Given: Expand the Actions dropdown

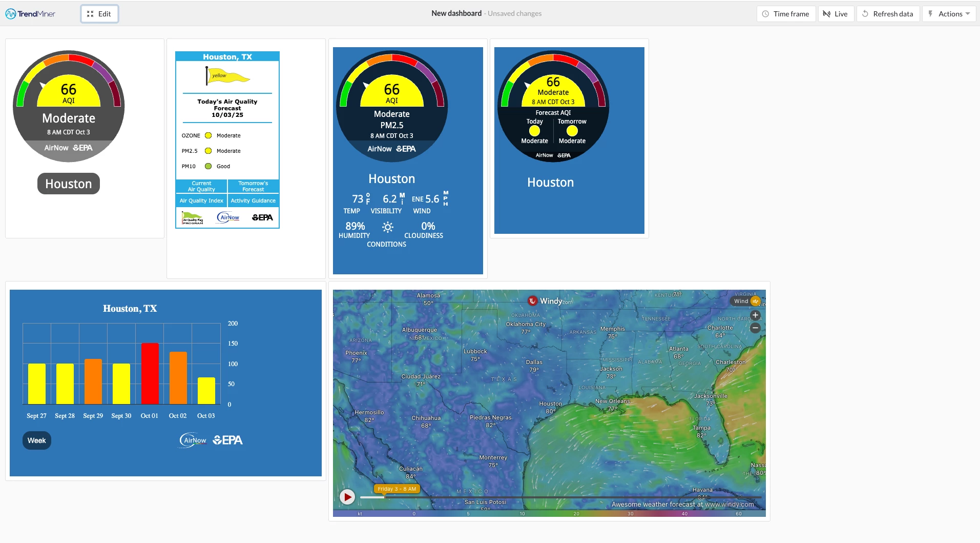Looking at the screenshot, I should [x=949, y=14].
